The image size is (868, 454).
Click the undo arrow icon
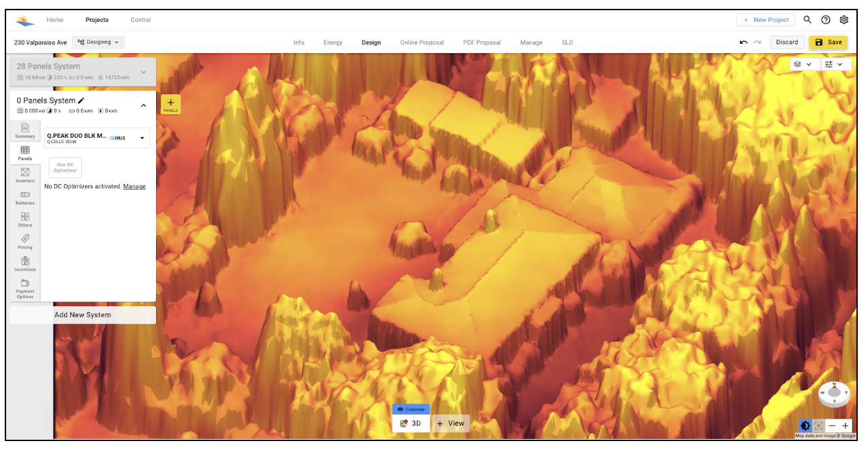click(743, 42)
